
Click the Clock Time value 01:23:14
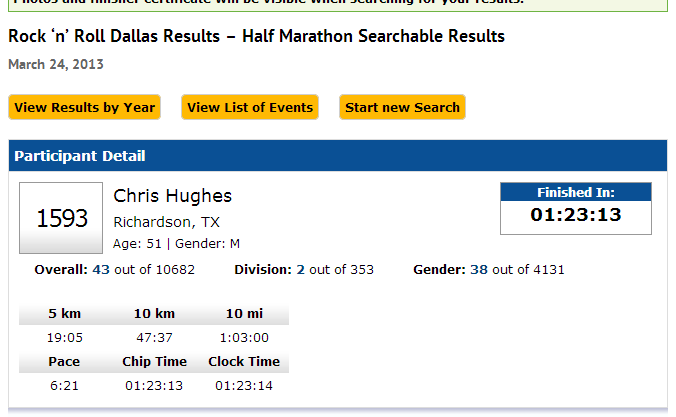point(244,385)
